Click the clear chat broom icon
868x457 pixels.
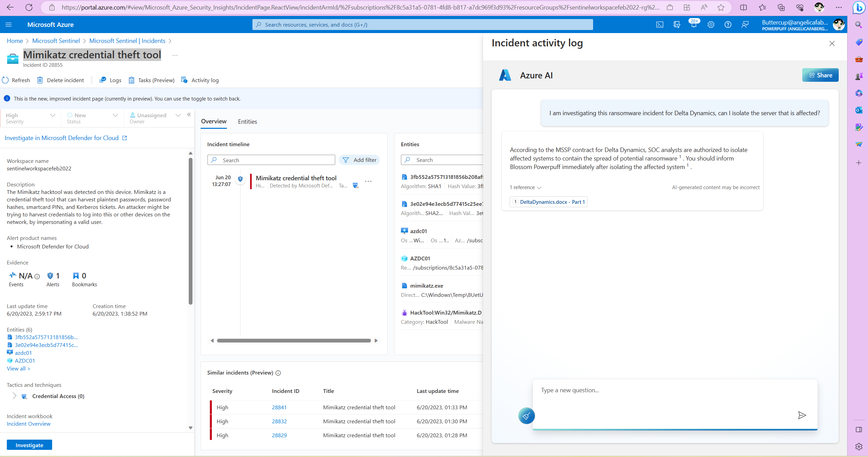pos(526,416)
